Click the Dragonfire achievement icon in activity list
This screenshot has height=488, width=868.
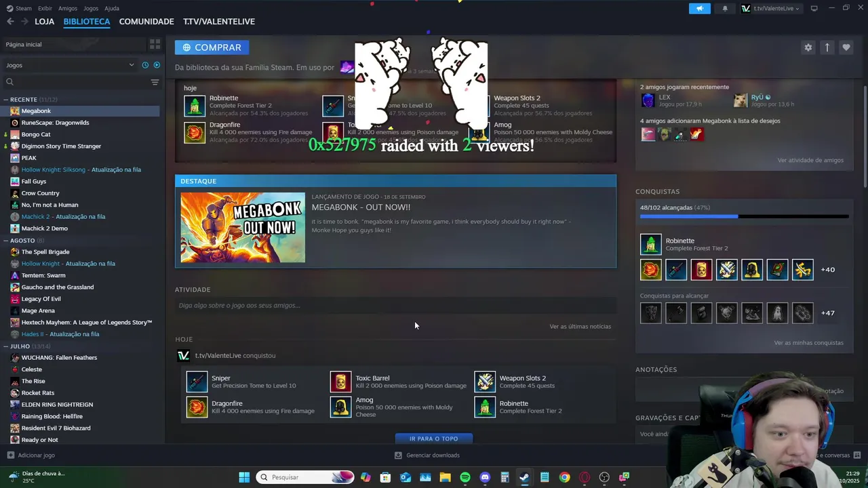tap(197, 407)
